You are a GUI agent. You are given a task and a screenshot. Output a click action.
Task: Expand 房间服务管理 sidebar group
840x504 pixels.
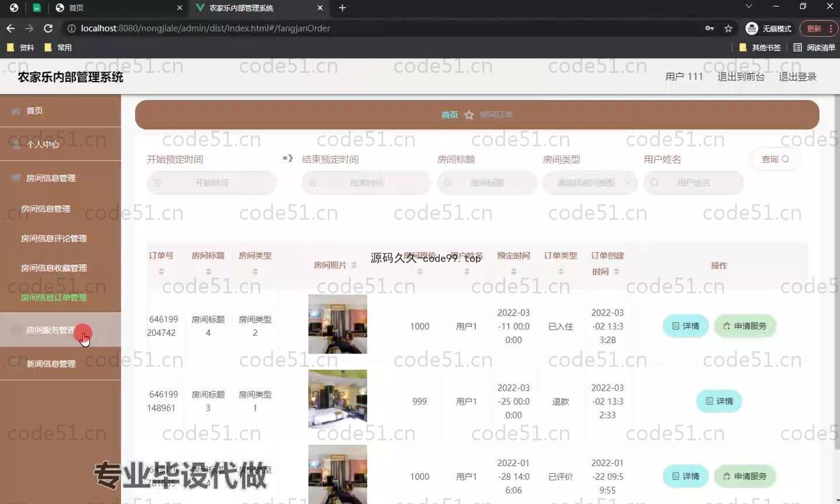[x=61, y=330]
